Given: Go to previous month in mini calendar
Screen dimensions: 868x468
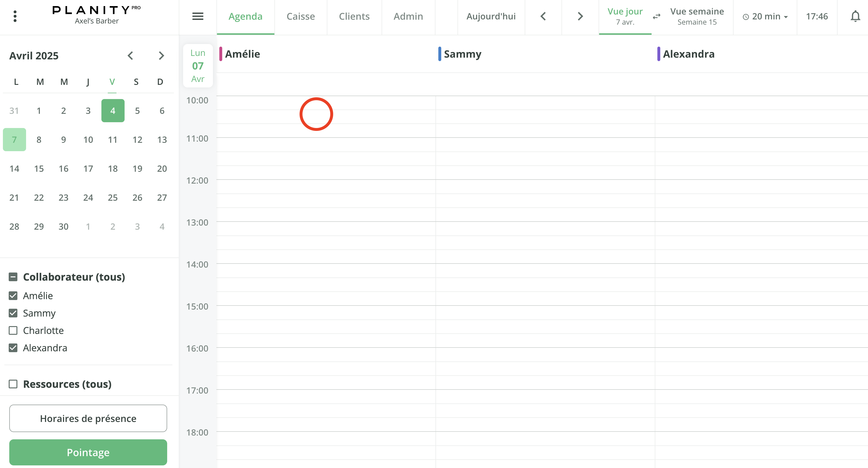Looking at the screenshot, I should point(130,56).
